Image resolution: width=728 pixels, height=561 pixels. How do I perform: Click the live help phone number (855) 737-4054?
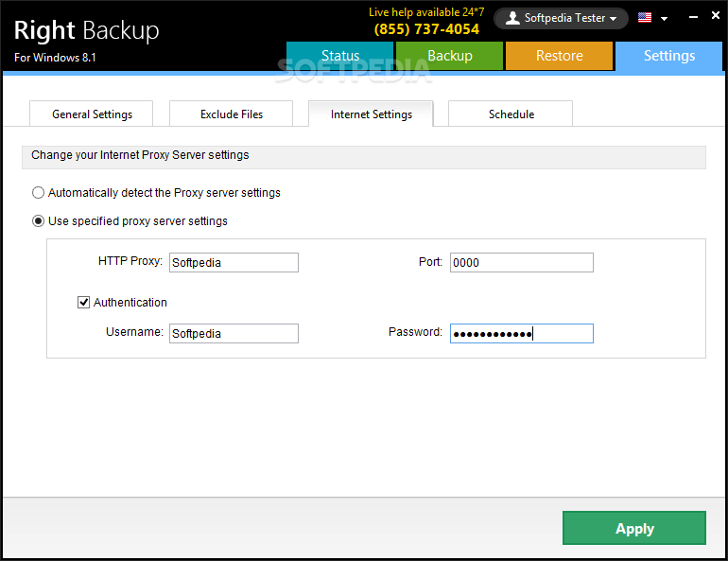tap(426, 29)
